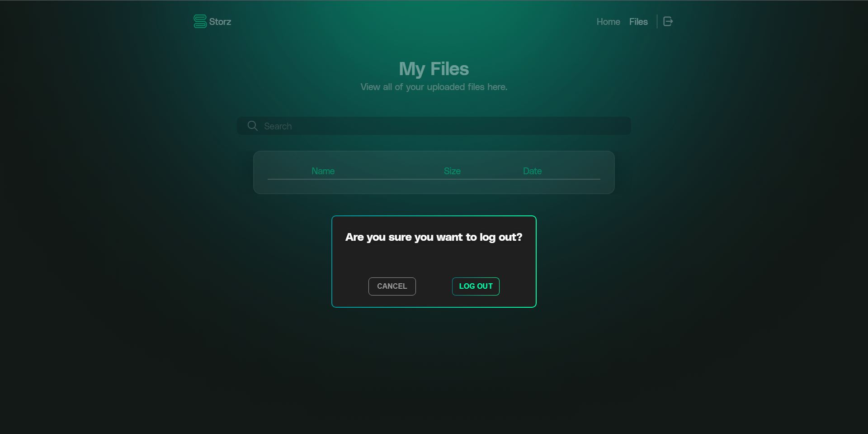The width and height of the screenshot is (868, 434).
Task: Confirm with the LOG OUT button
Action: (476, 286)
